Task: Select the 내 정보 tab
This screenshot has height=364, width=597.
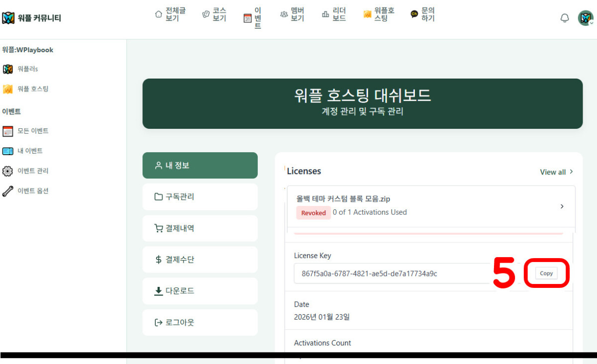Action: pyautogui.click(x=200, y=165)
